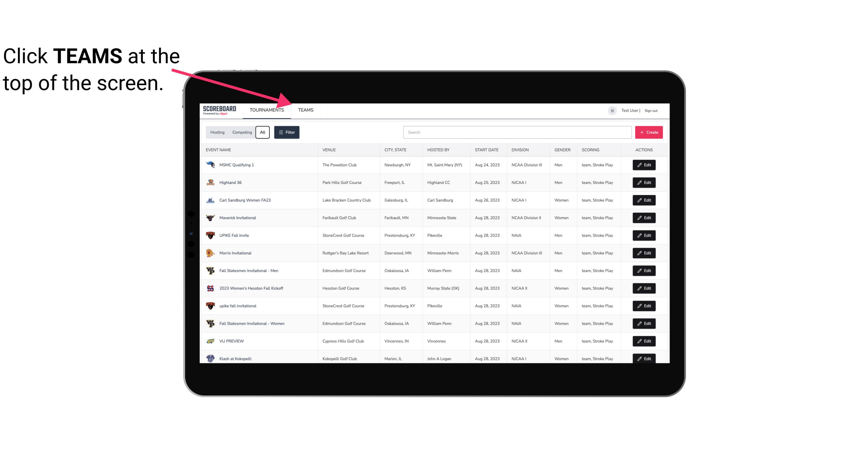Click the Filter dropdown button

[x=287, y=132]
